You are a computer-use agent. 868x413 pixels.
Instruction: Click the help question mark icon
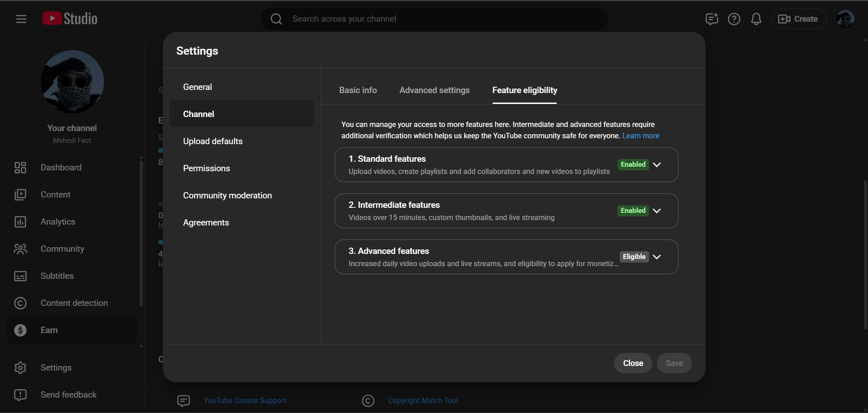[x=734, y=19]
